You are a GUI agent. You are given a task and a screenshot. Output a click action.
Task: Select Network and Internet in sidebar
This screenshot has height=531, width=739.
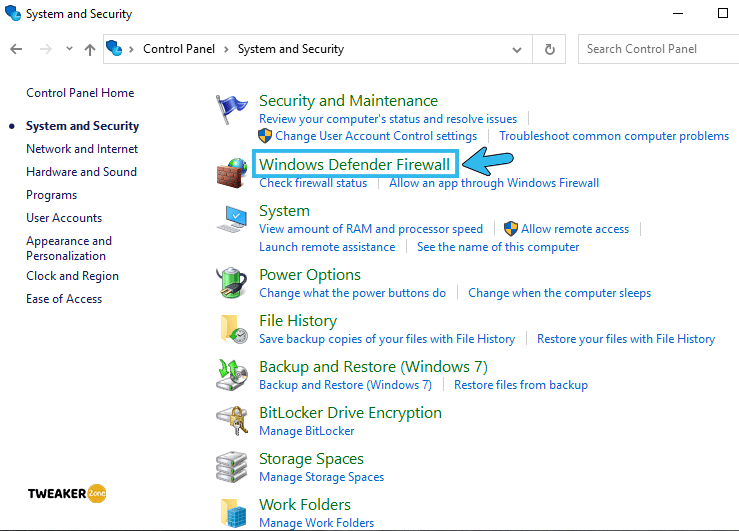(82, 149)
